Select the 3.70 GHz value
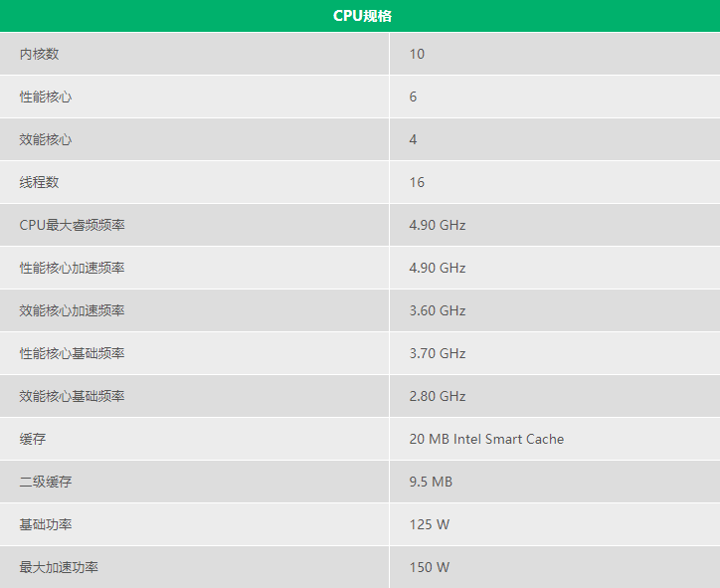 (x=438, y=353)
